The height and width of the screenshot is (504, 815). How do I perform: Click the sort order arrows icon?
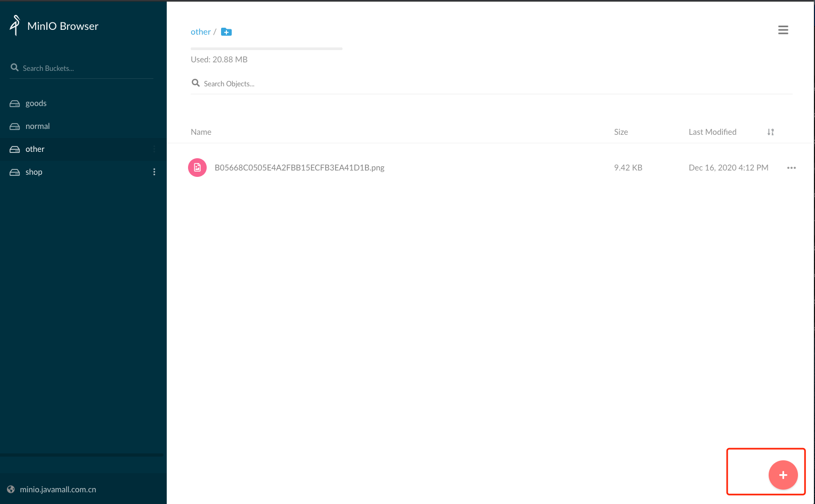coord(770,132)
